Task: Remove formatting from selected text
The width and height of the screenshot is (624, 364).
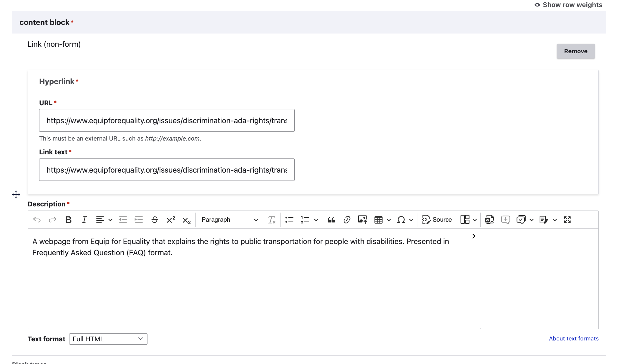Action: (271, 220)
